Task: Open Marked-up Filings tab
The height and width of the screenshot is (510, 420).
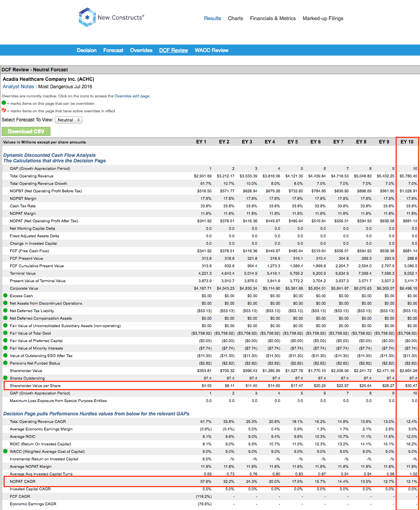Action: tap(323, 19)
